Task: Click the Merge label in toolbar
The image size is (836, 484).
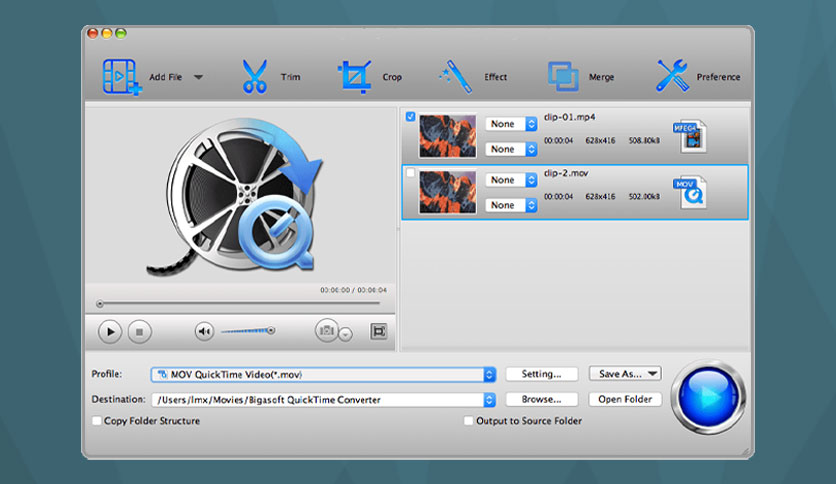Action: coord(601,77)
